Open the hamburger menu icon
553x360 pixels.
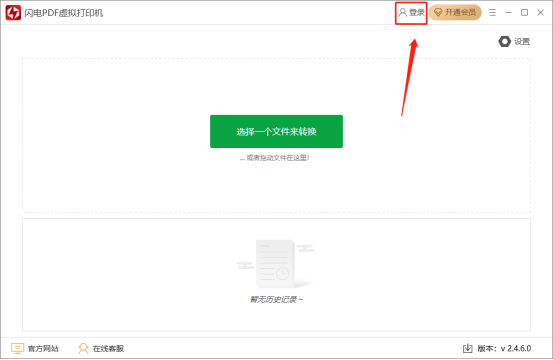(x=492, y=13)
